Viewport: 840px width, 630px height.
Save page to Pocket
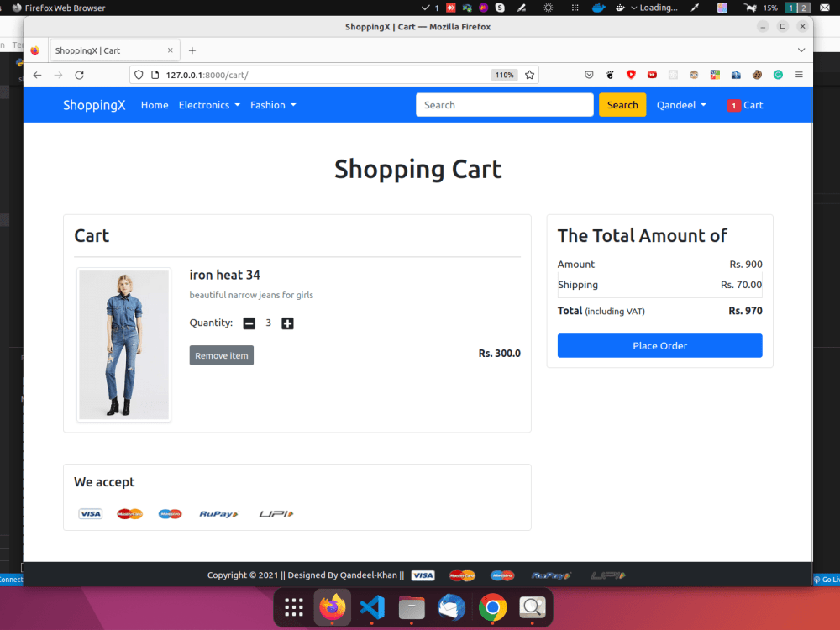coord(589,75)
